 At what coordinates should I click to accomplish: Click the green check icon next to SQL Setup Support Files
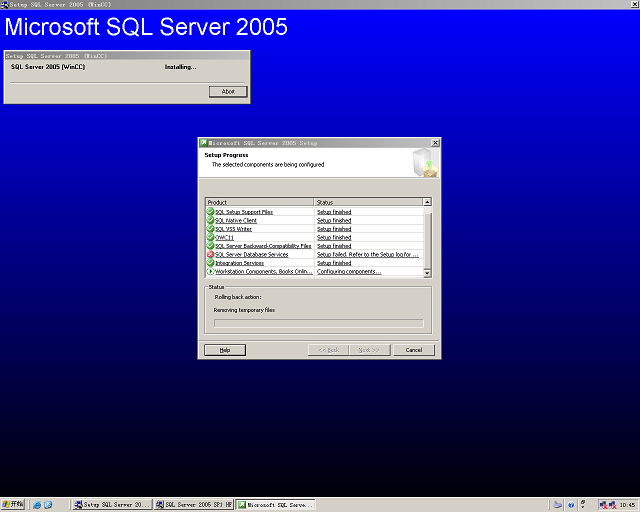coord(210,211)
